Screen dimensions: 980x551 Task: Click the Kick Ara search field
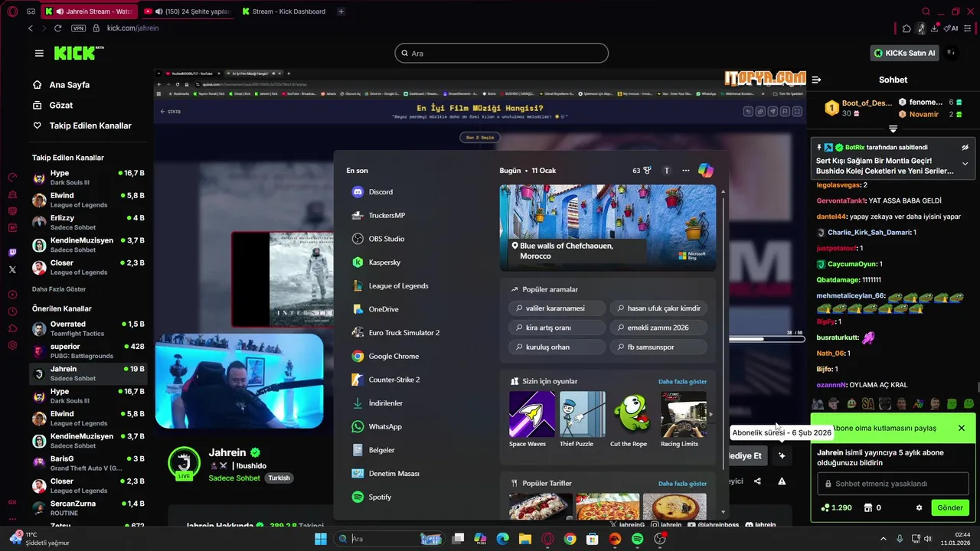point(501,53)
